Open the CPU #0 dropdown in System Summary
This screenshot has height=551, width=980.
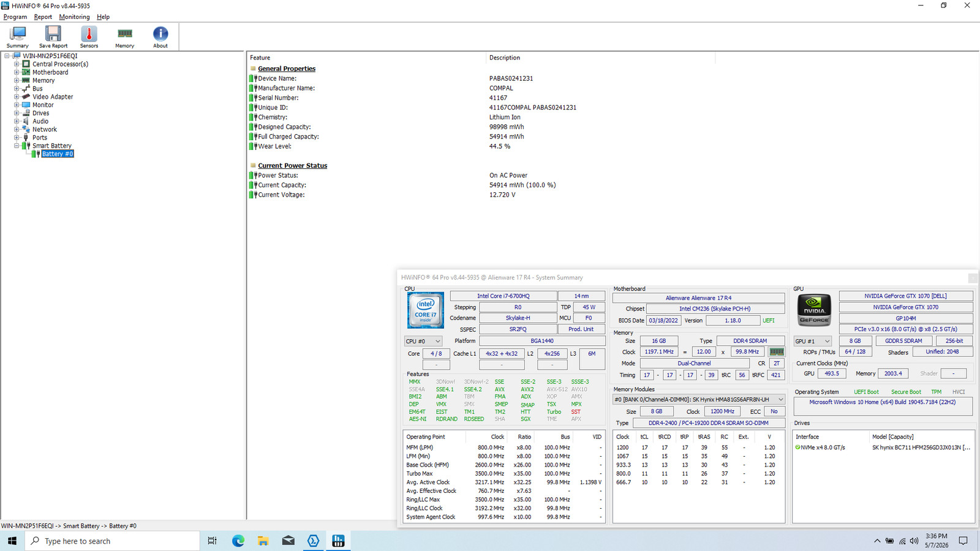(423, 341)
